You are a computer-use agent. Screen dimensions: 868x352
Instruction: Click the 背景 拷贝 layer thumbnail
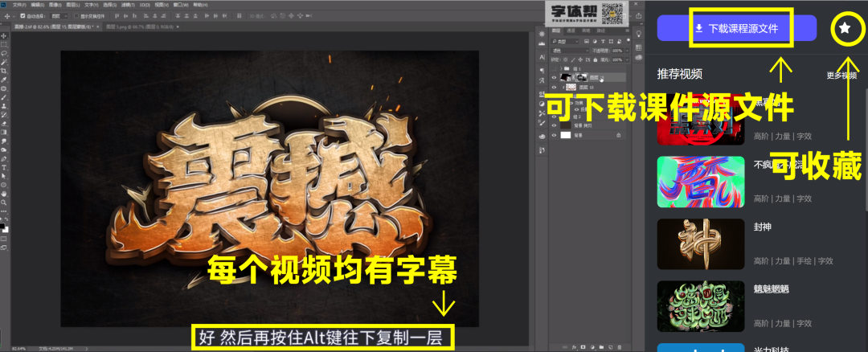(x=565, y=125)
